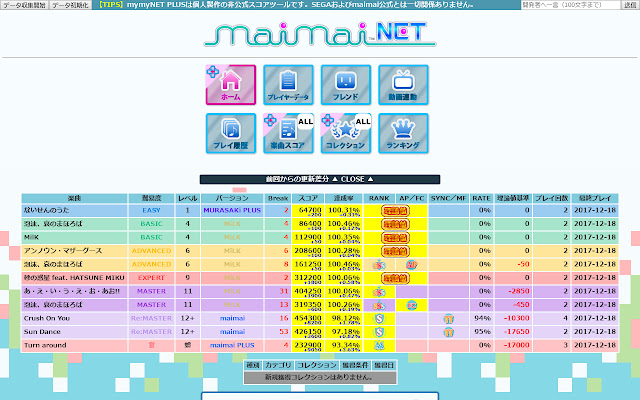Click the SSS badge in the 161250 score row

tap(379, 264)
